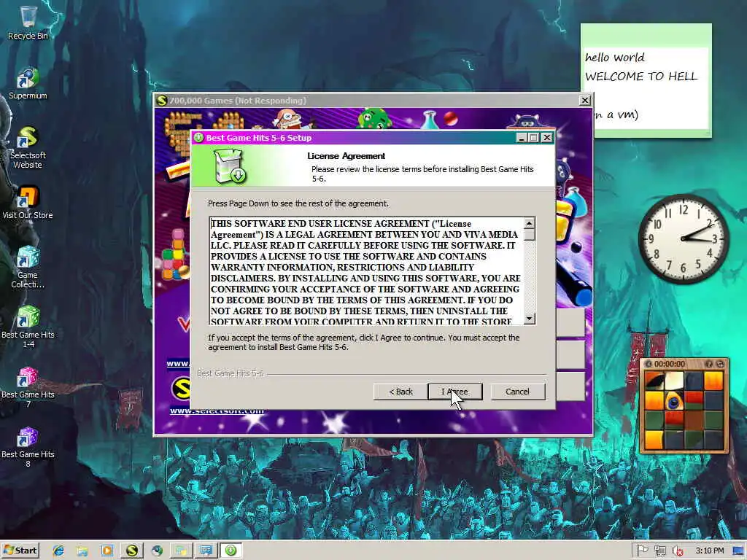Cancel the Best Game Hits 5-6 setup
The image size is (747, 560).
(x=517, y=392)
